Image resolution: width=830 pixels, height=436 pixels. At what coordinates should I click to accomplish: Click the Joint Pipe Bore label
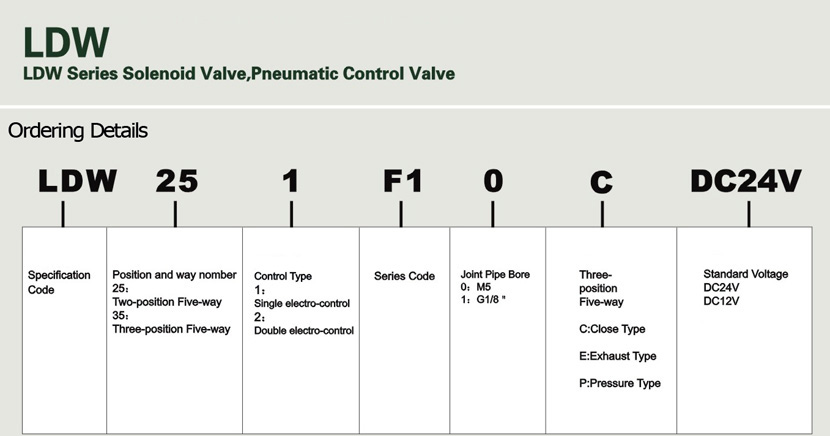[495, 275]
